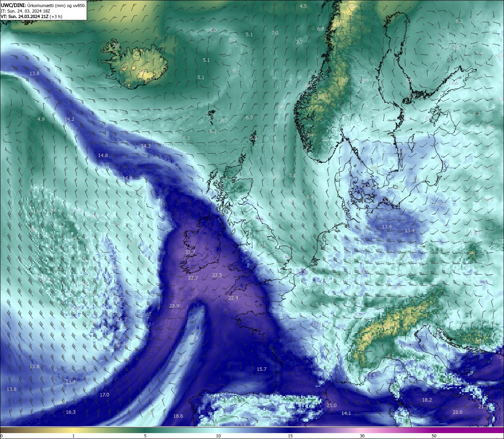Click the '5' tick label on the color scale
The image size is (504, 439).
tap(145, 436)
